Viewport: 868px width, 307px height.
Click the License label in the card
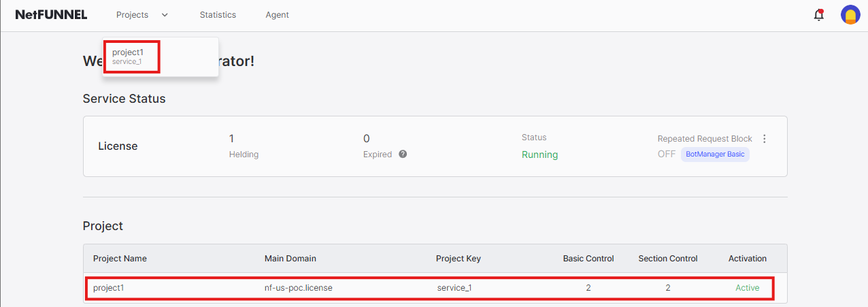118,146
